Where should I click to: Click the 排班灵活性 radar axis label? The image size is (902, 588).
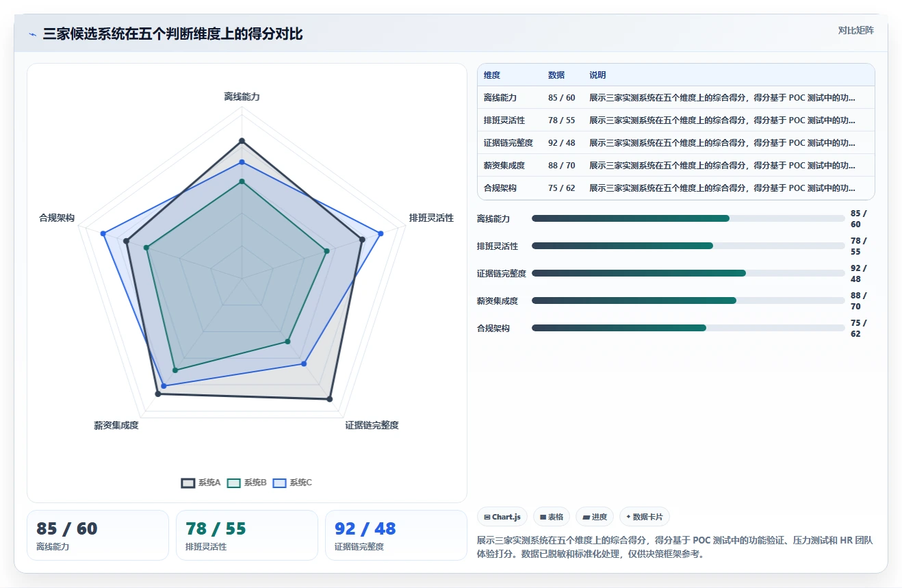click(x=431, y=218)
